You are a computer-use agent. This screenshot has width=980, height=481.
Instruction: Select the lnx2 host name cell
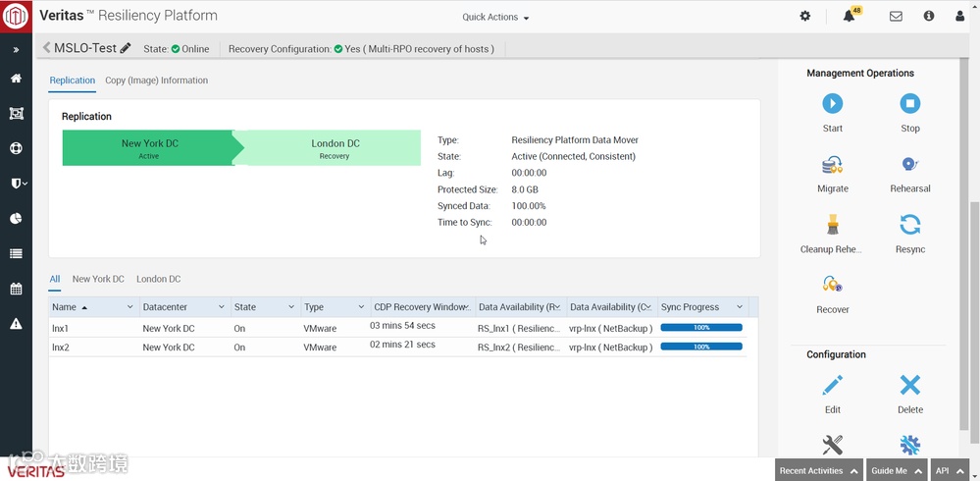pos(61,347)
